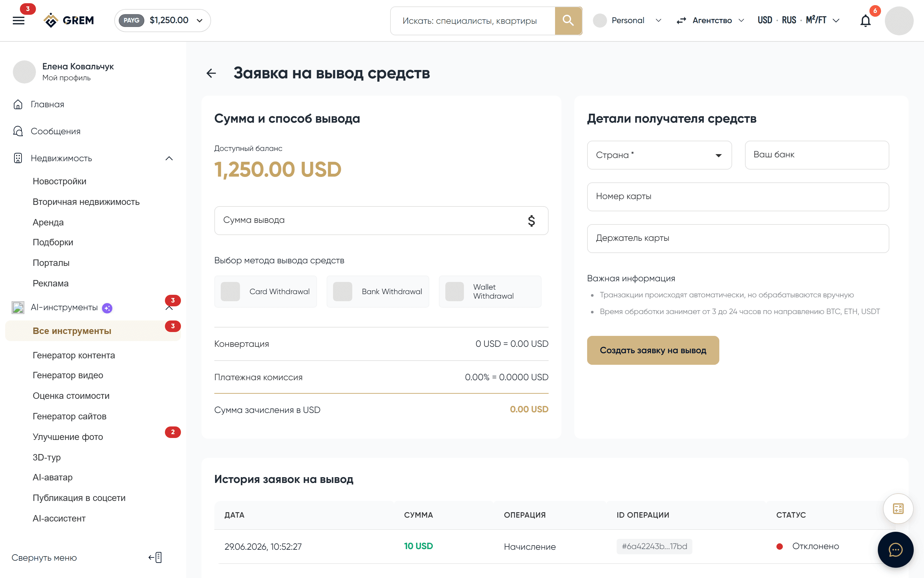Open Улучшение фото in sidebar
The image size is (924, 578).
[x=68, y=437]
